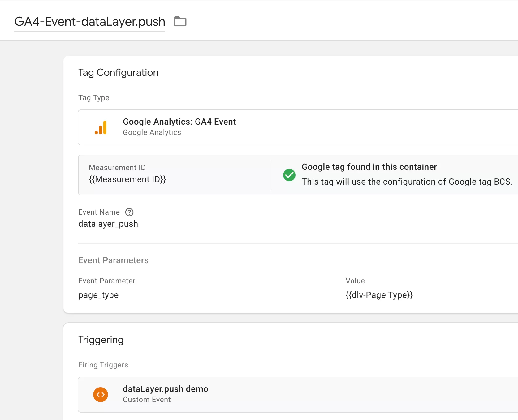Click the Event Parameter column header

coord(107,281)
